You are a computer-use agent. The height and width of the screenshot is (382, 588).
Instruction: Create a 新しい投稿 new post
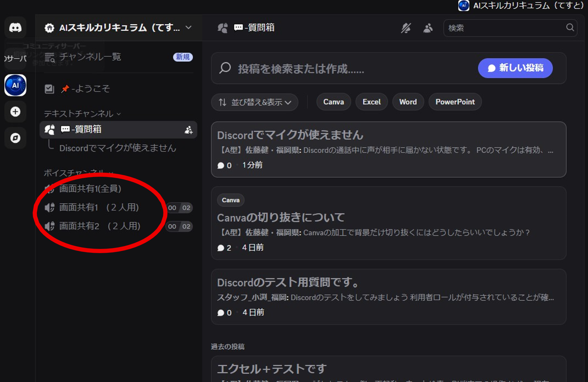pos(515,68)
